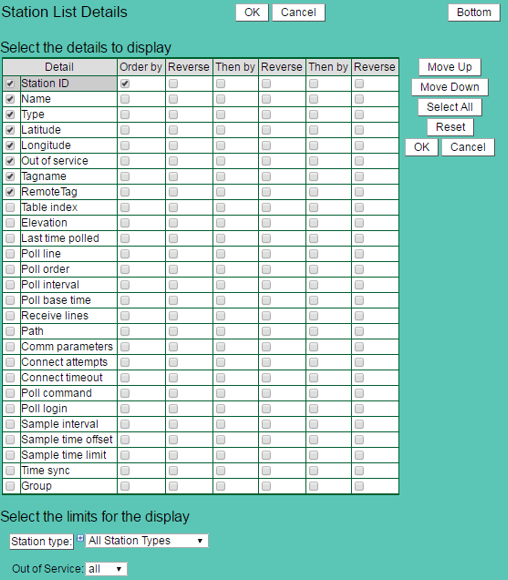Confirm with the top OK button
This screenshot has height=580, width=508.
point(252,13)
